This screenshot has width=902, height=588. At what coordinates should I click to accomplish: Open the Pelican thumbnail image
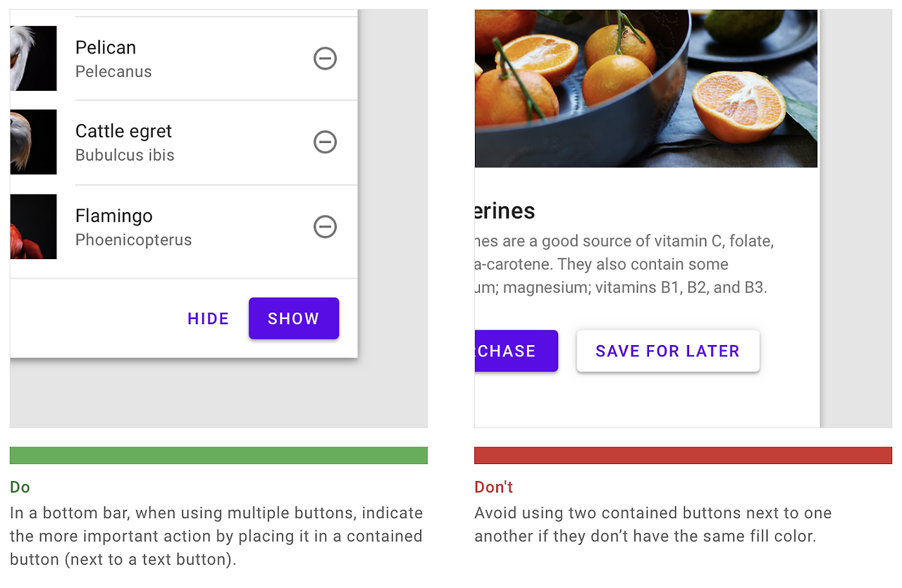[x=33, y=58]
